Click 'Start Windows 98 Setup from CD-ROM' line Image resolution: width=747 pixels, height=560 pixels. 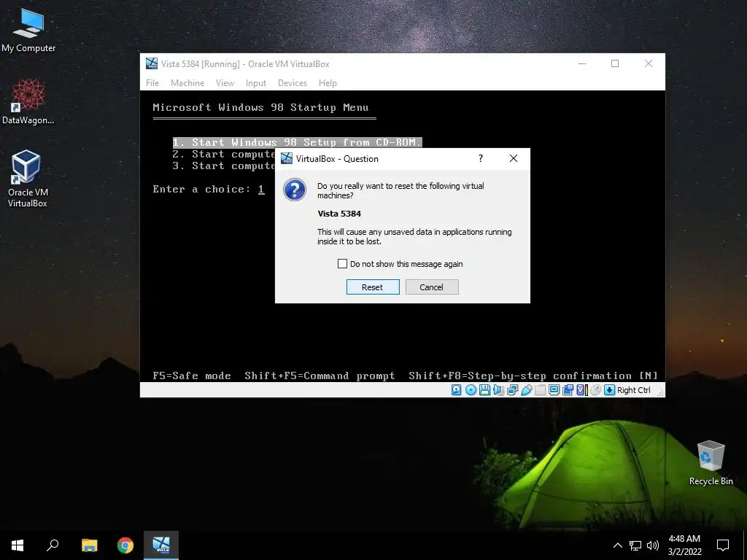click(x=298, y=142)
